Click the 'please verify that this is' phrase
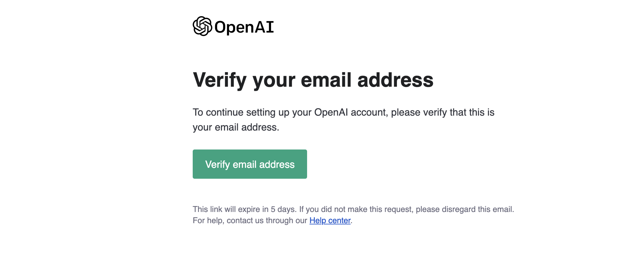Viewport: 644px width, 253px height. [443, 112]
